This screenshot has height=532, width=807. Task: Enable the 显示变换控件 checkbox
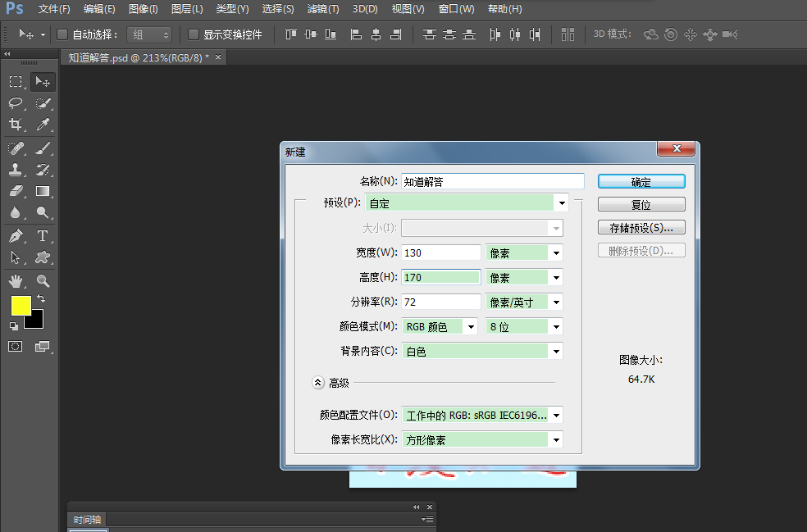[x=194, y=34]
